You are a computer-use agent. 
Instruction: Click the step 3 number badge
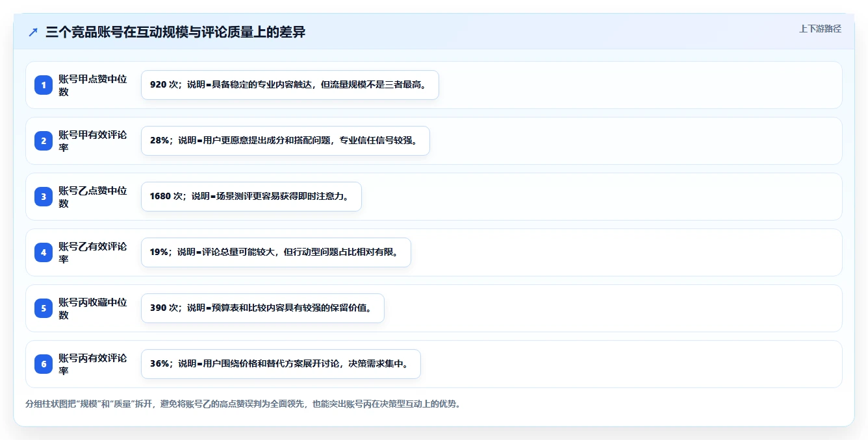(x=44, y=197)
